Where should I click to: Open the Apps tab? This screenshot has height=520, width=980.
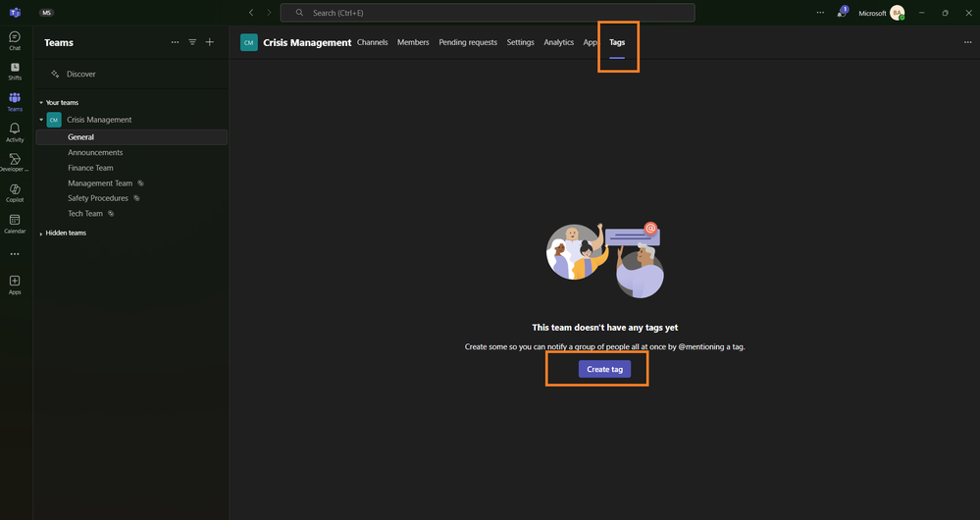coord(591,42)
